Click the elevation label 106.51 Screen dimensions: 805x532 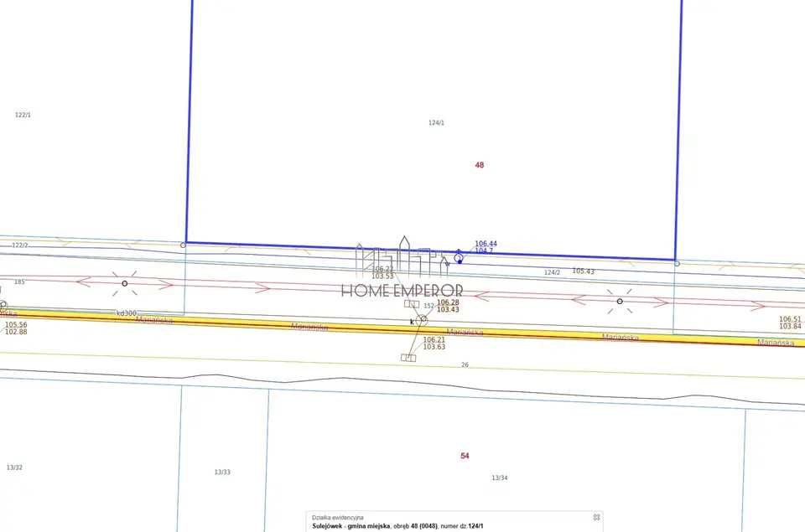point(790,319)
